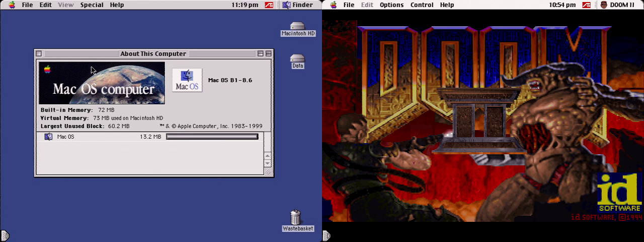Open the Control menu in DOOM
The height and width of the screenshot is (242, 644).
(422, 5)
